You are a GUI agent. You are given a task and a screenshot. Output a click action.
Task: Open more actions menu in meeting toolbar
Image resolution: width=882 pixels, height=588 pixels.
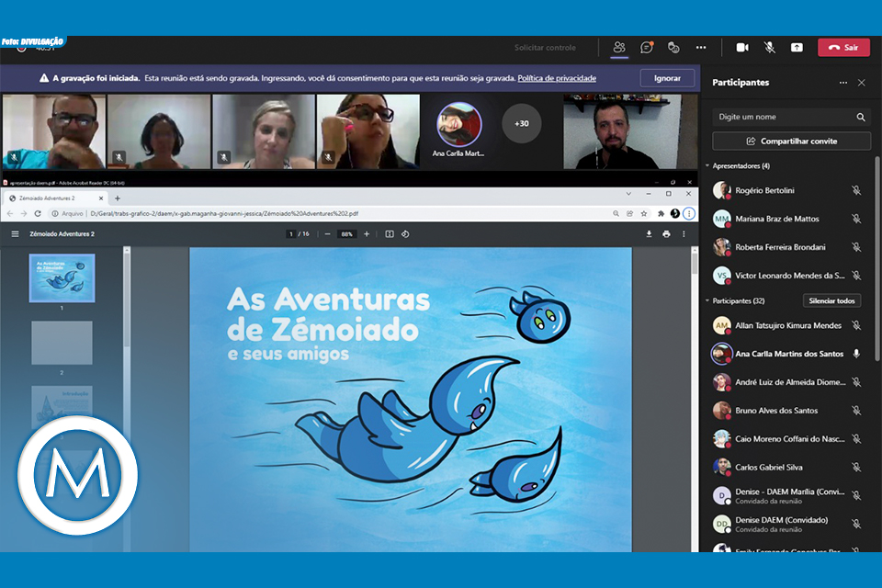point(701,47)
